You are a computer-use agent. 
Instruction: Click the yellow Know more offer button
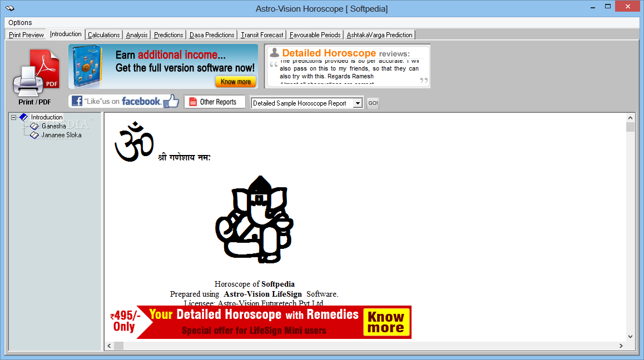point(386,323)
